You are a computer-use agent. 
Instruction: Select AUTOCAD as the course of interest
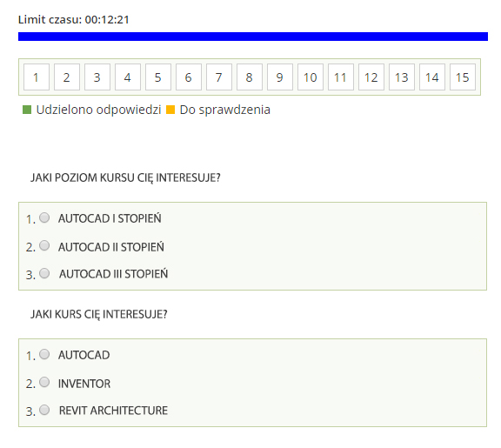tap(44, 354)
